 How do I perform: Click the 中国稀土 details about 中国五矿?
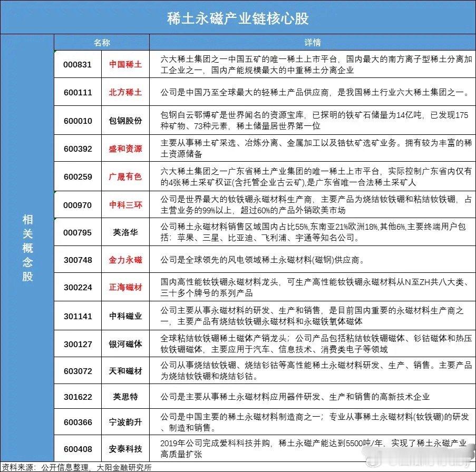pyautogui.click(x=316, y=65)
